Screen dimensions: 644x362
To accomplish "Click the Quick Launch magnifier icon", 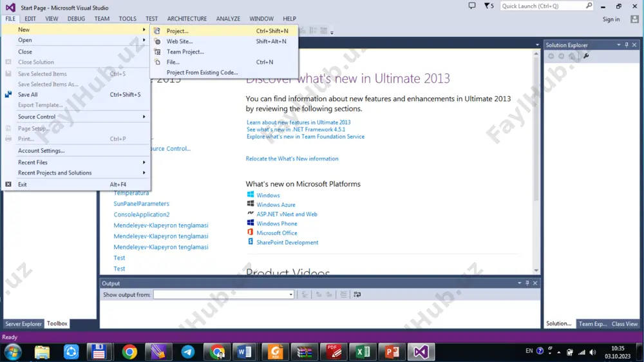I will [x=589, y=6].
